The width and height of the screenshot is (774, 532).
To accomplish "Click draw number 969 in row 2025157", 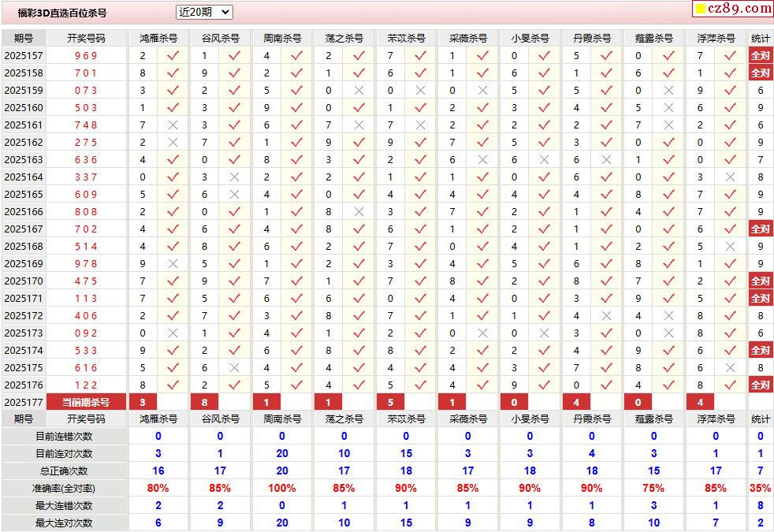I will 86,56.
